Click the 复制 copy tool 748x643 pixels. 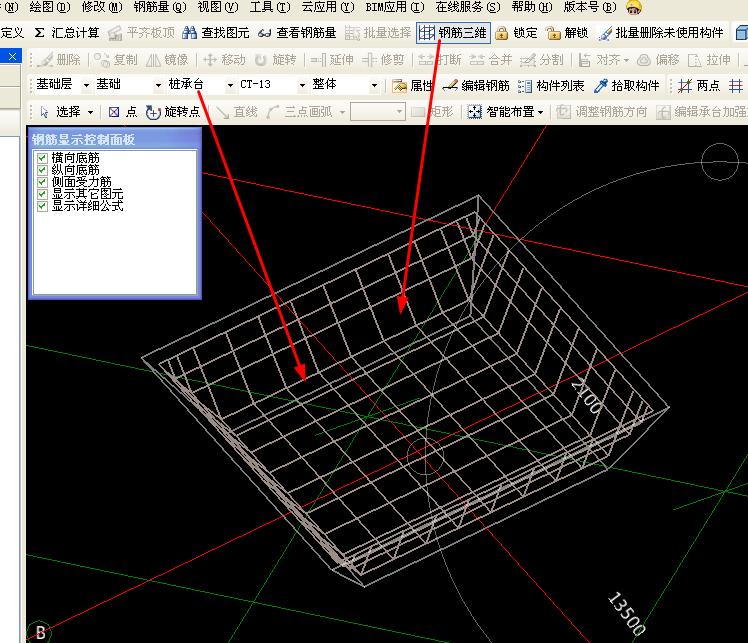click(x=115, y=60)
